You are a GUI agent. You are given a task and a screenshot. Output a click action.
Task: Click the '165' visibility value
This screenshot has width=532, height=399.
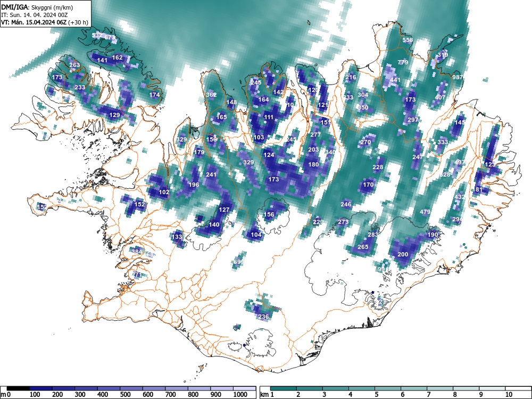(x=221, y=117)
